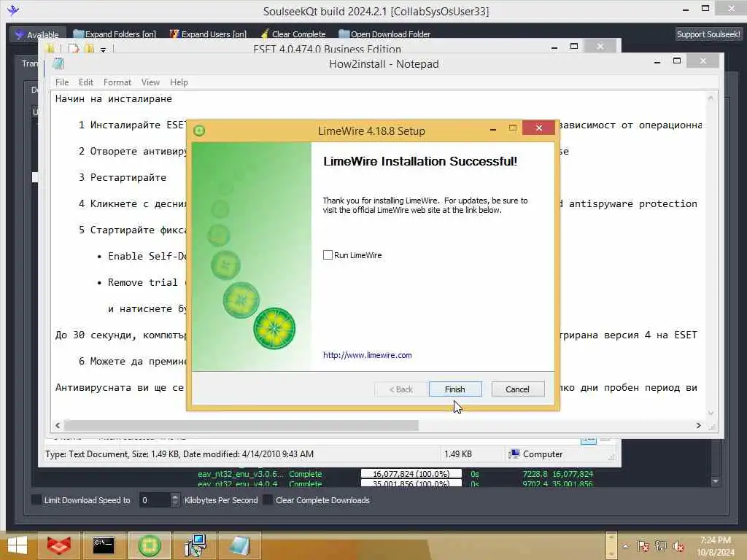Show hidden tray icons arrow
Screen dimensions: 747x560
click(625, 546)
